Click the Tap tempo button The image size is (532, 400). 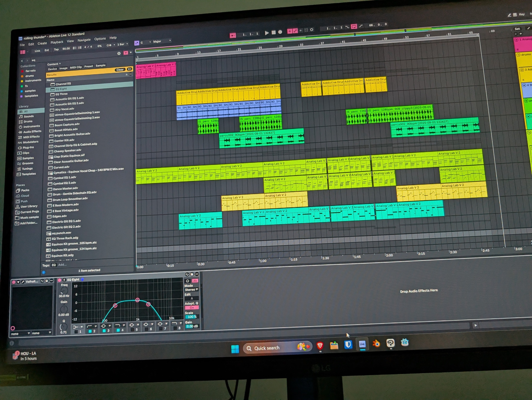coord(56,49)
